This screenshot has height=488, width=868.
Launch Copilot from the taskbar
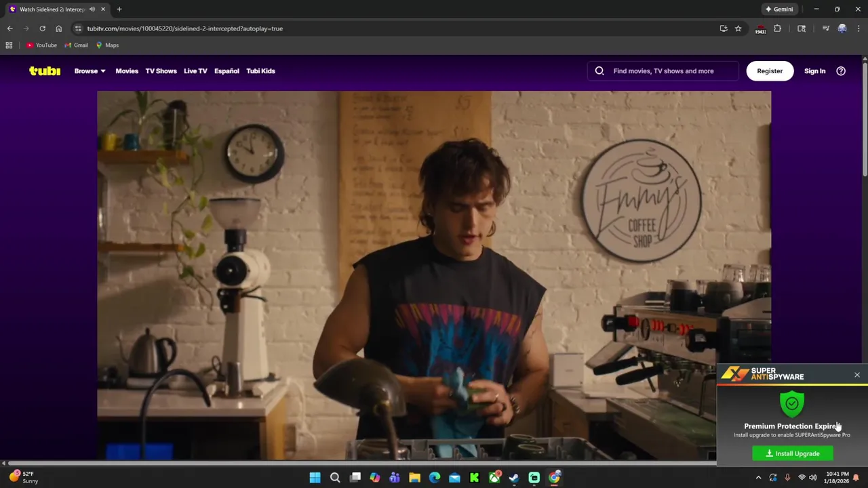[375, 478]
